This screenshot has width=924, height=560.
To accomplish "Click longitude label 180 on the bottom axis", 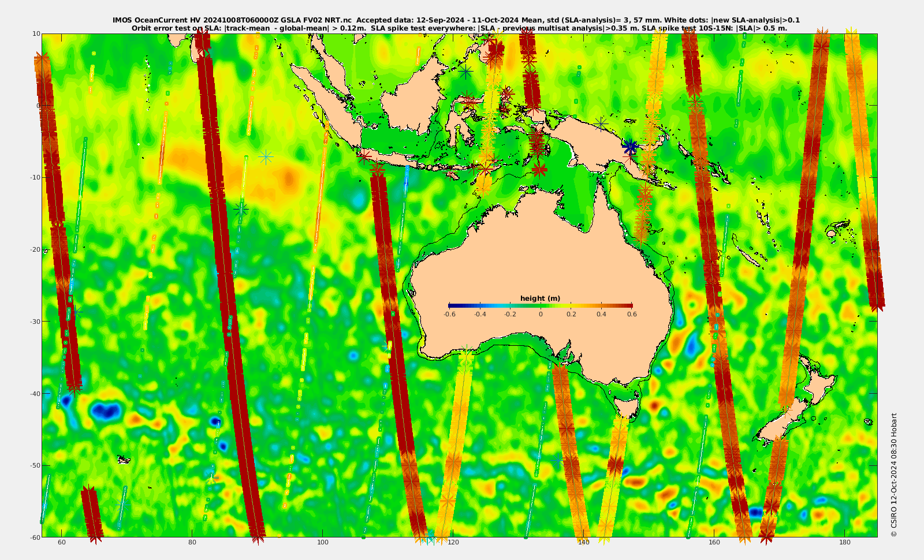I will (845, 542).
